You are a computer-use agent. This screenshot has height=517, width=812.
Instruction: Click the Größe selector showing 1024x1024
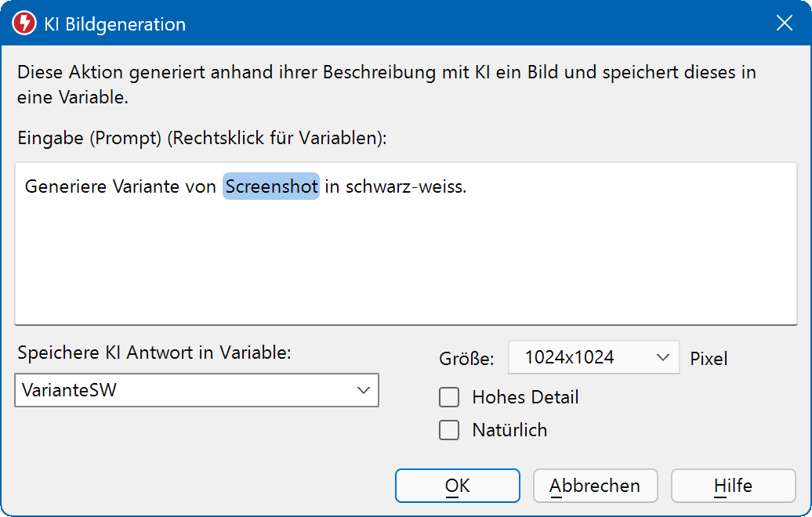[594, 357]
